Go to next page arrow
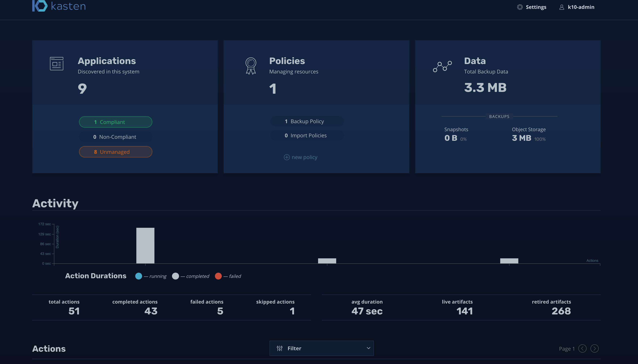Viewport: 638px width, 364px height. (595, 348)
